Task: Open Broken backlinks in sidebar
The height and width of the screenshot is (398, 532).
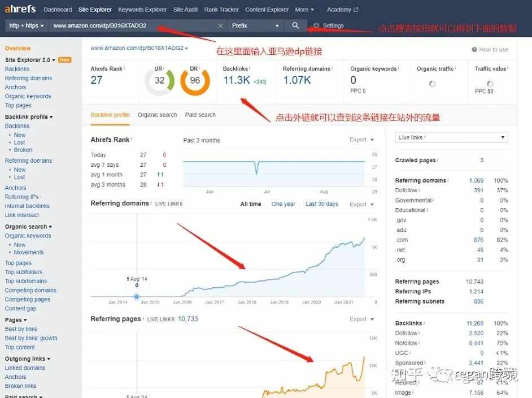Action: (23, 150)
